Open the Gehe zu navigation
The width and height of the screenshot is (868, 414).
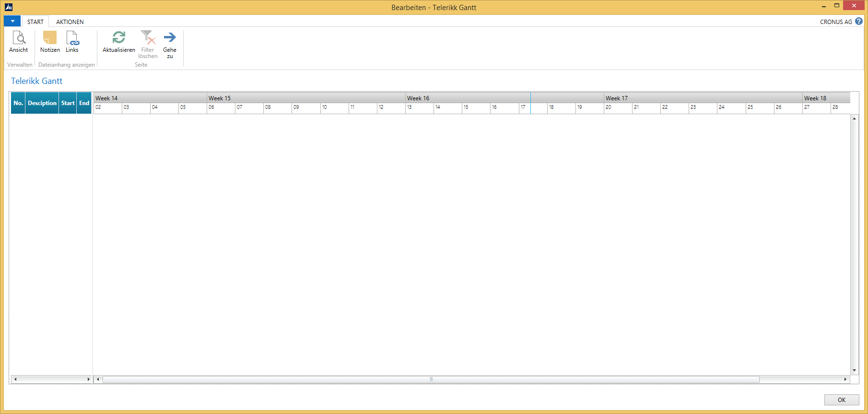tap(170, 45)
